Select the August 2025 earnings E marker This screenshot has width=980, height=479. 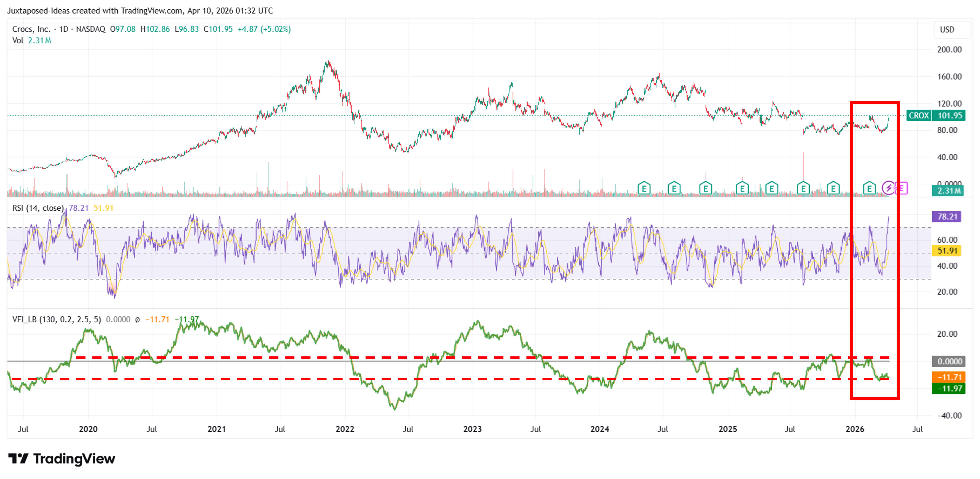(803, 188)
